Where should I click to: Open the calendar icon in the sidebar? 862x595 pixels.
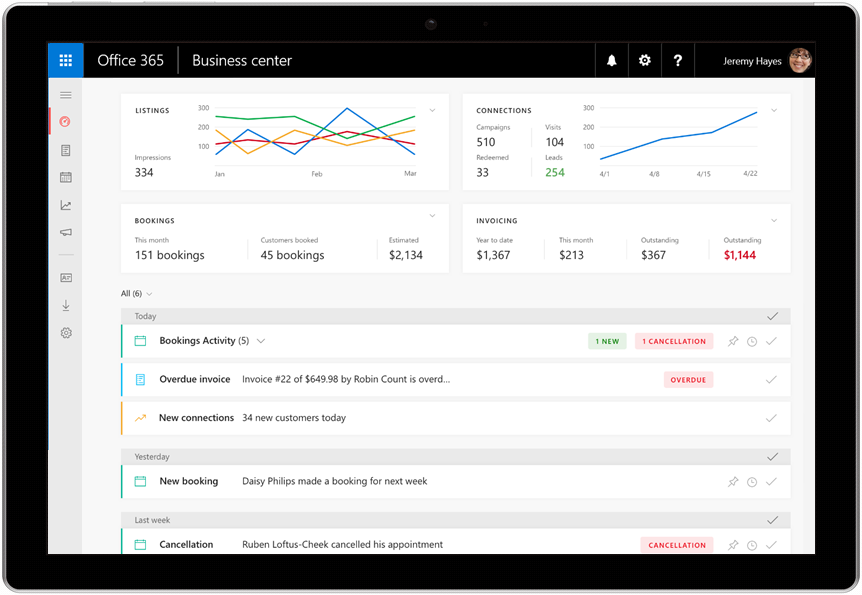(x=66, y=177)
